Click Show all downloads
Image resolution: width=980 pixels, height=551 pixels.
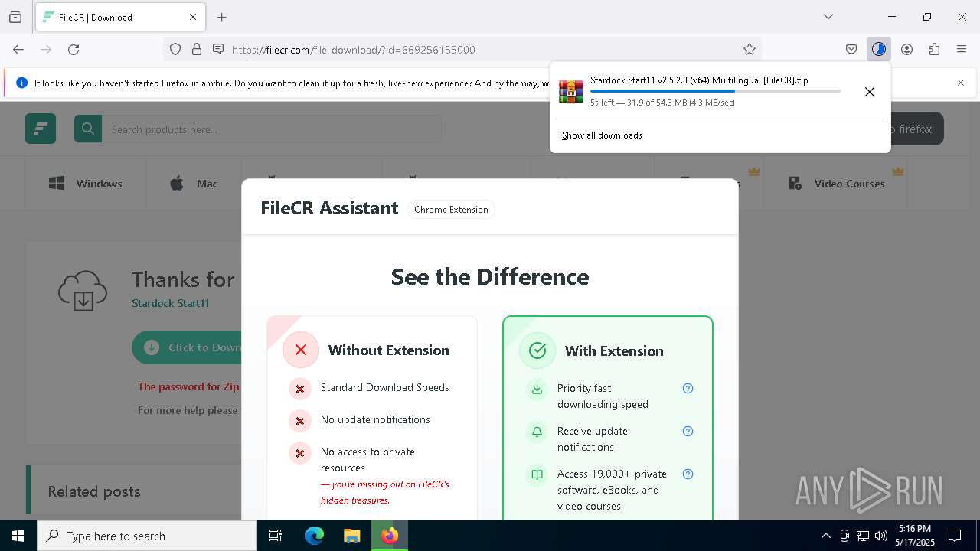click(602, 135)
